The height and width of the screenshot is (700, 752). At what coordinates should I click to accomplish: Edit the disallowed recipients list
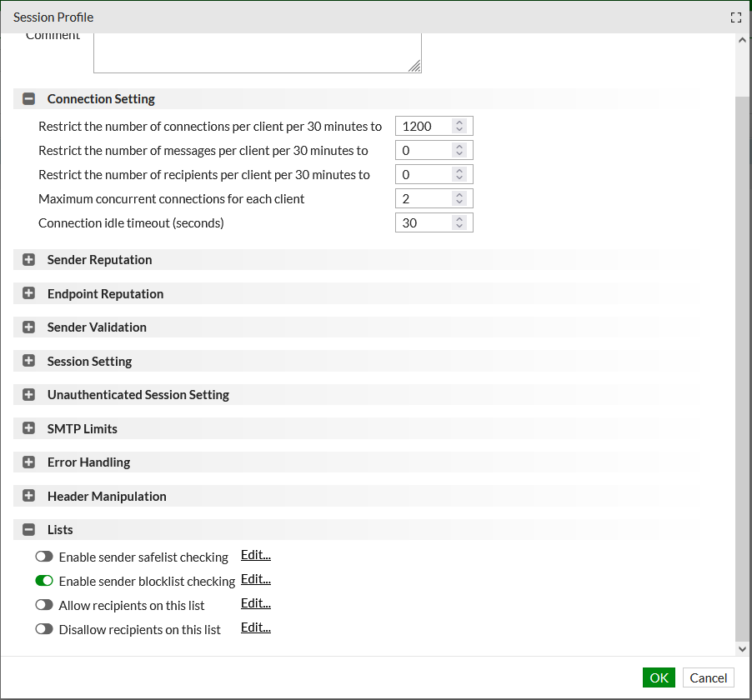tap(255, 627)
